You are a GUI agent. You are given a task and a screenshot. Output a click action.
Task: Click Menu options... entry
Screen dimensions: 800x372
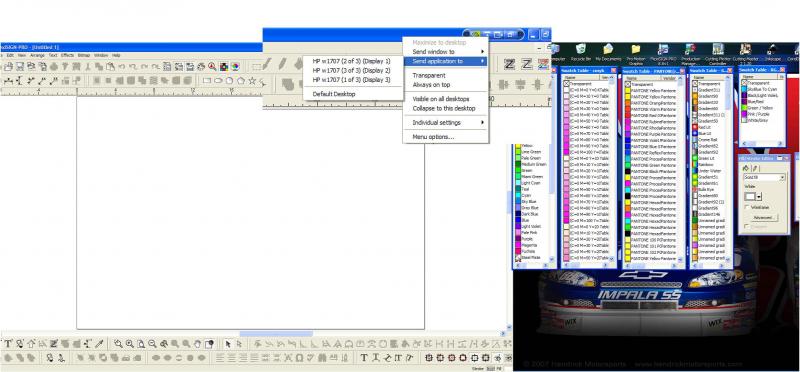(x=433, y=137)
